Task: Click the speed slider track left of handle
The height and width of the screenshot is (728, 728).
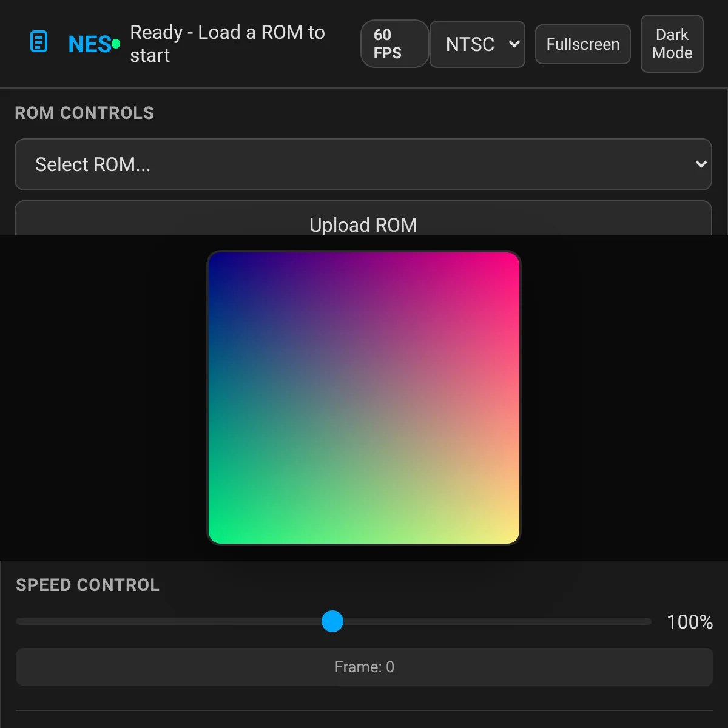Action: point(170,621)
